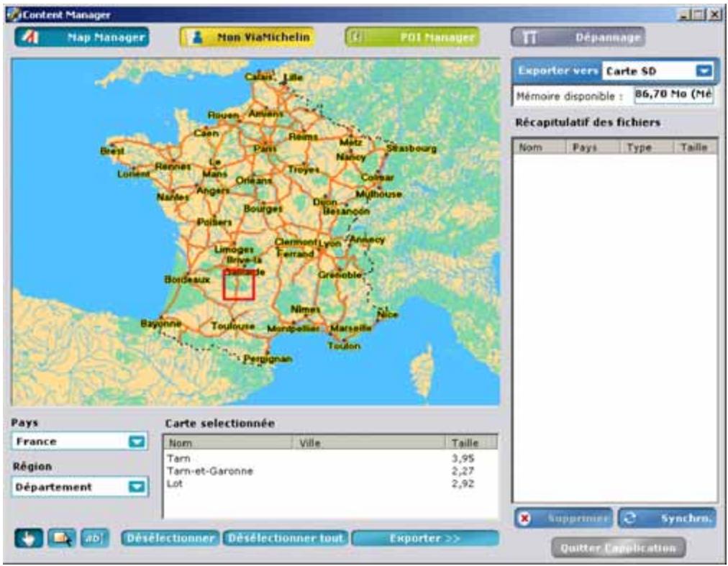Select the ab text search tool
The height and width of the screenshot is (566, 728).
point(95,539)
